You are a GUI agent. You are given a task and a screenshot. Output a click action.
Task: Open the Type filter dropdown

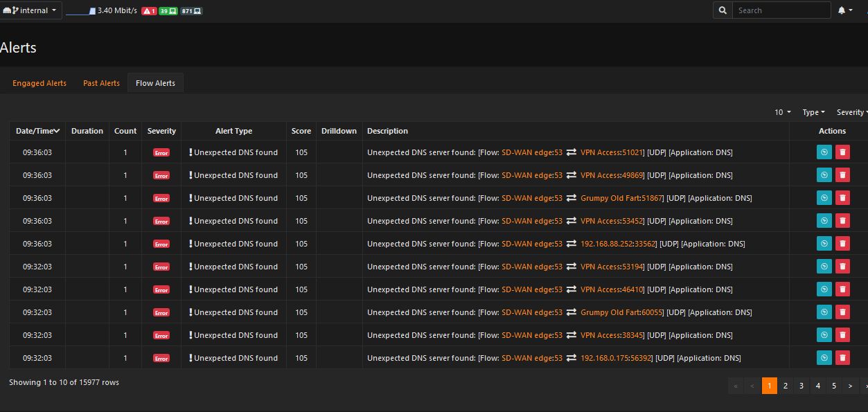click(813, 112)
